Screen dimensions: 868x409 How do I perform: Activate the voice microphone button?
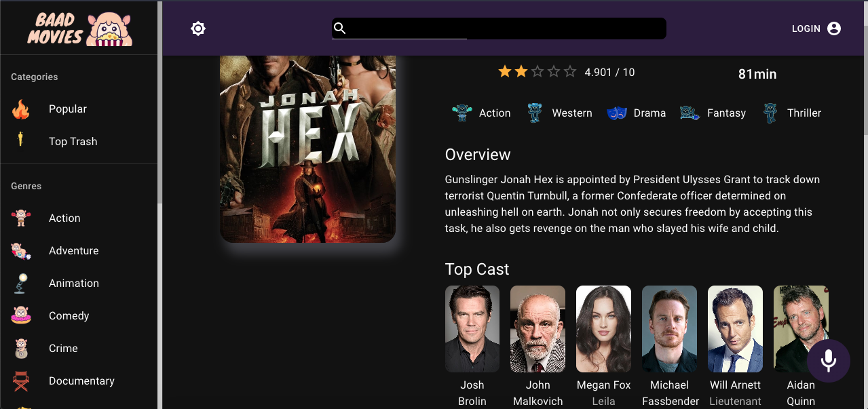(x=828, y=361)
